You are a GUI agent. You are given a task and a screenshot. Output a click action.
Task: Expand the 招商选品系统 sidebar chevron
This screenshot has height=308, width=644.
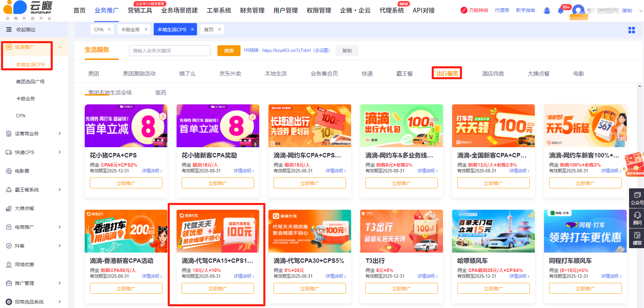point(60,302)
